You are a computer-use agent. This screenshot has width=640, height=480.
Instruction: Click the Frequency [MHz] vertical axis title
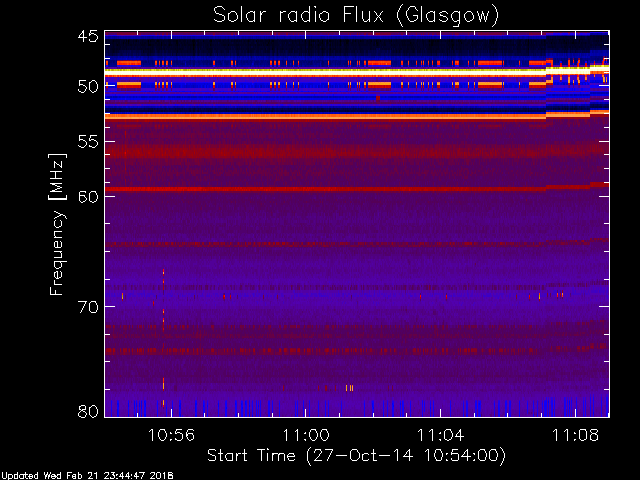(x=57, y=224)
